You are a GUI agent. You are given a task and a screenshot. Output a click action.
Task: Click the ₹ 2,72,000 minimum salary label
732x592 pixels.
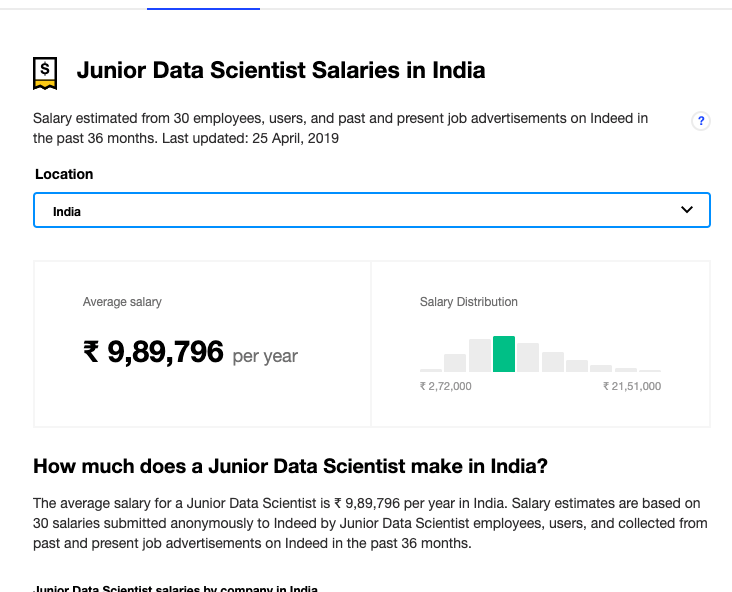point(445,386)
